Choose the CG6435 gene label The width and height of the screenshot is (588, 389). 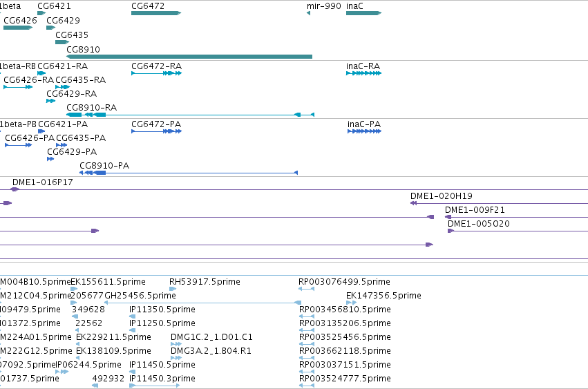coord(72,35)
